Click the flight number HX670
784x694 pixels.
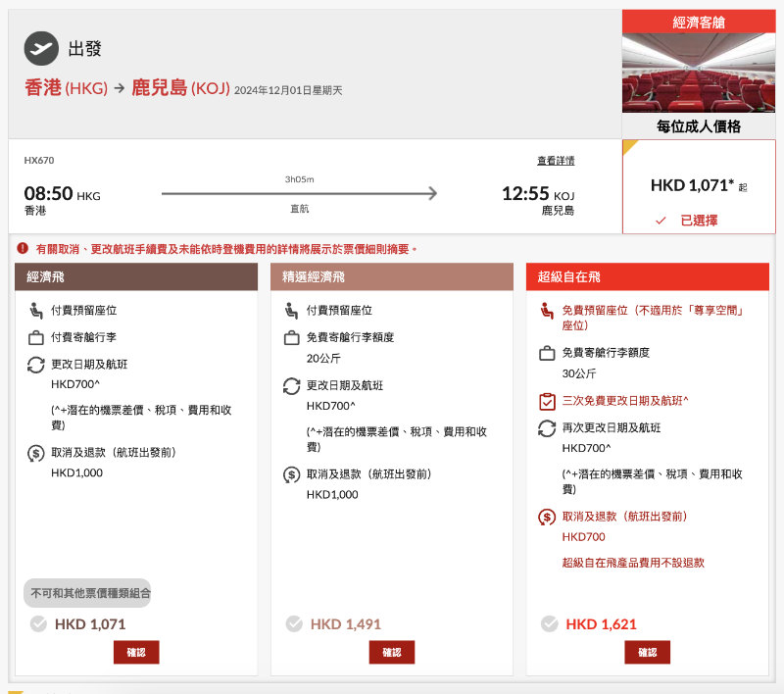point(39,161)
